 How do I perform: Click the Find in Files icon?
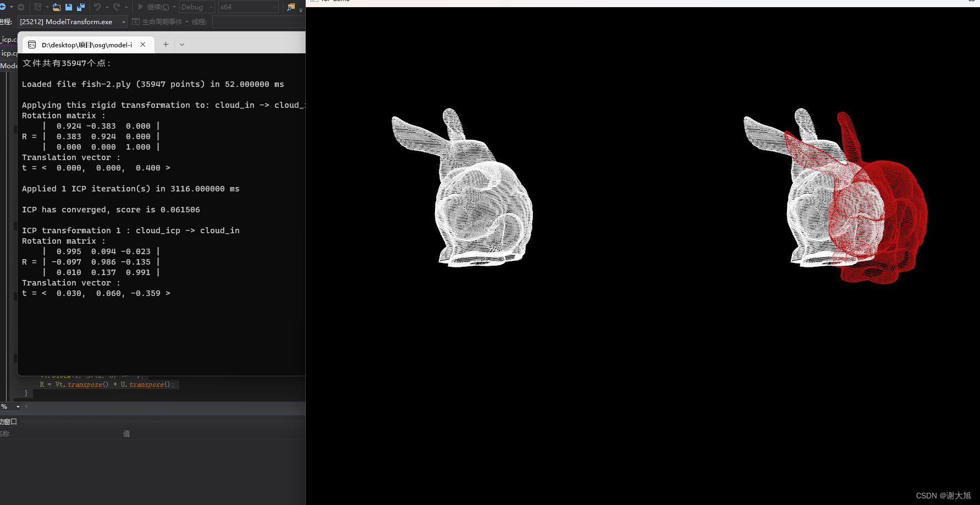(x=291, y=7)
